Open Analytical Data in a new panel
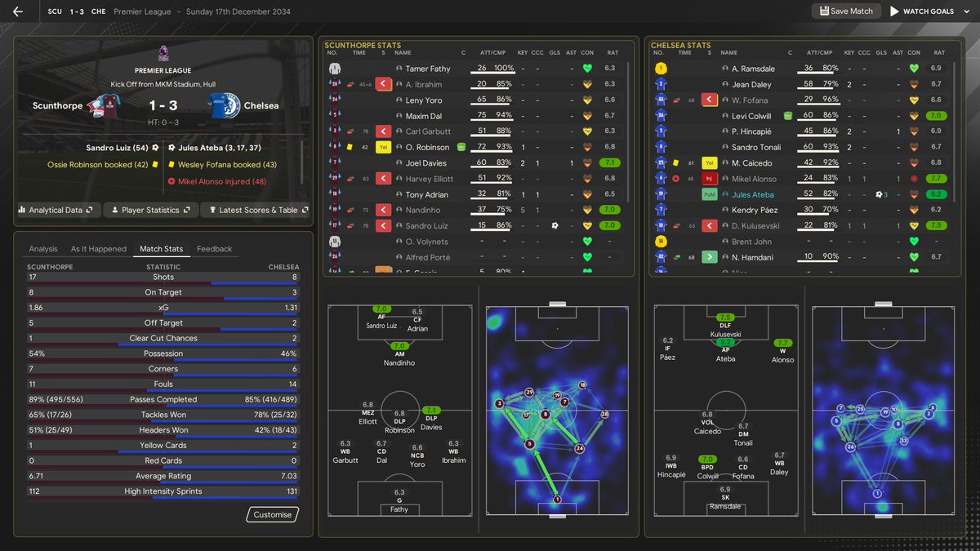Viewport: 980px width, 551px height. pos(58,210)
